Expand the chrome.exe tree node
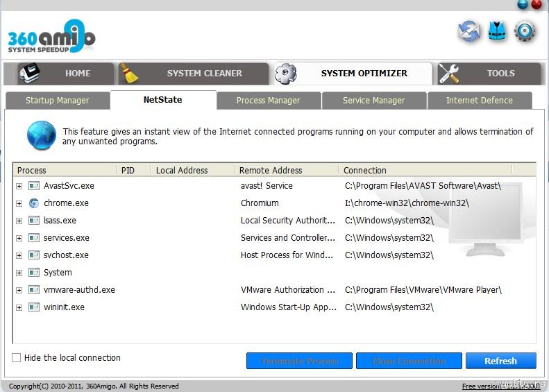Screen dimensions: 549x392 coord(19,203)
